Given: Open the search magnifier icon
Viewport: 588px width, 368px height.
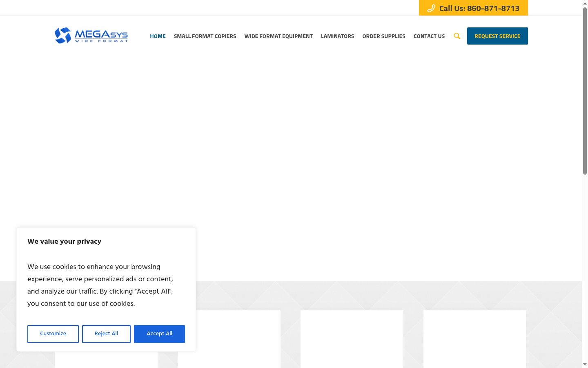Looking at the screenshot, I should pyautogui.click(x=457, y=36).
